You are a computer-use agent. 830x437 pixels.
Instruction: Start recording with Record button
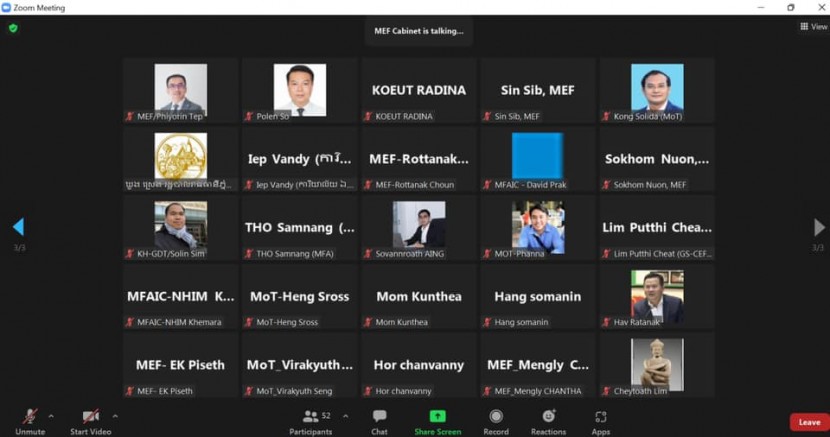(496, 421)
